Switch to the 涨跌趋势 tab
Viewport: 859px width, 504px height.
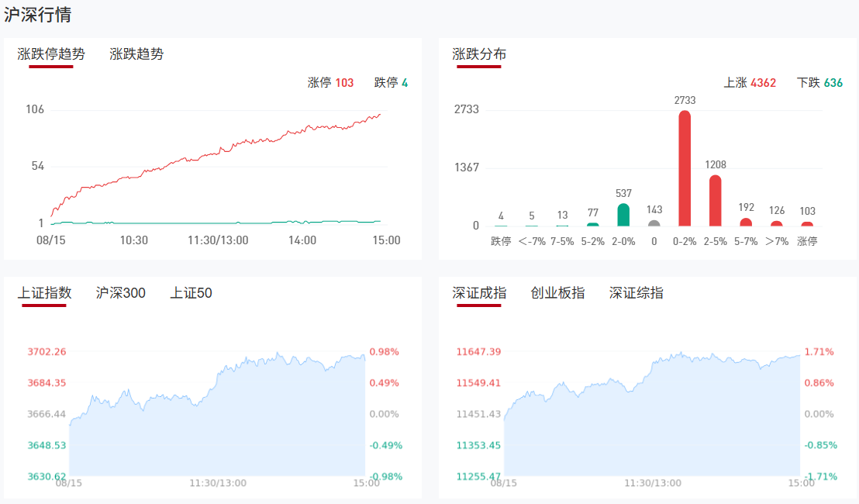coord(136,54)
